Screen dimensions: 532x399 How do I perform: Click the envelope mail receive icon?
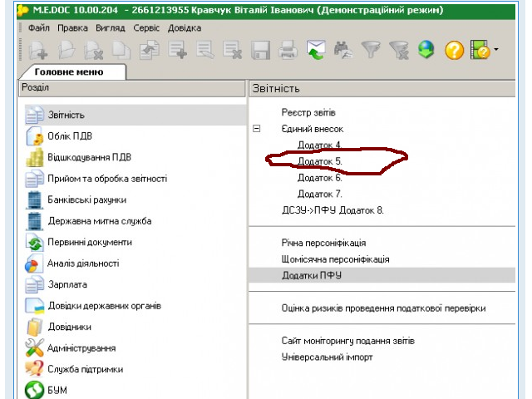tap(315, 51)
